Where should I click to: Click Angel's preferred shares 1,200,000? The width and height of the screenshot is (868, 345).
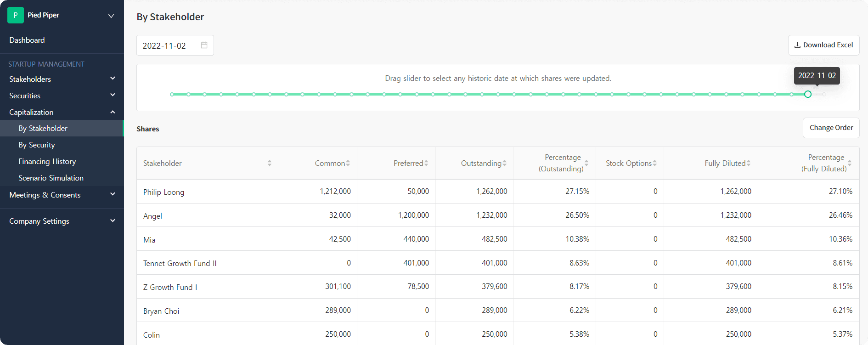coord(413,215)
